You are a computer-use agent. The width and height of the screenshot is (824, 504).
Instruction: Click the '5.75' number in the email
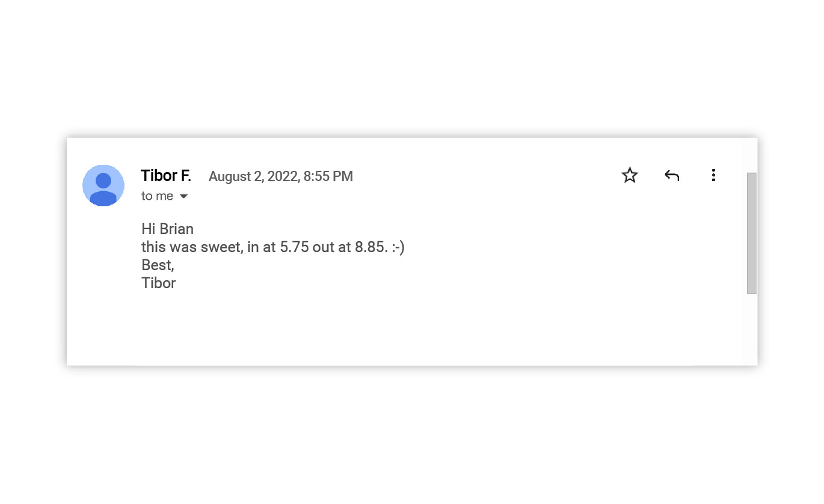click(x=294, y=247)
